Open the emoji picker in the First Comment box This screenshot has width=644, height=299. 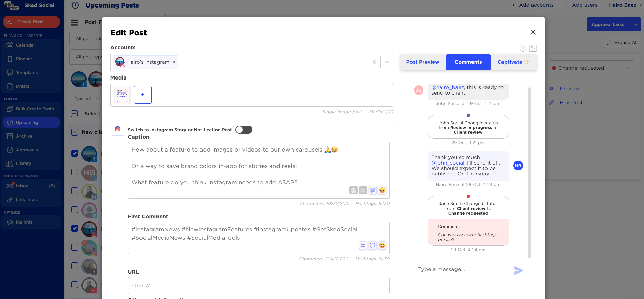(382, 245)
